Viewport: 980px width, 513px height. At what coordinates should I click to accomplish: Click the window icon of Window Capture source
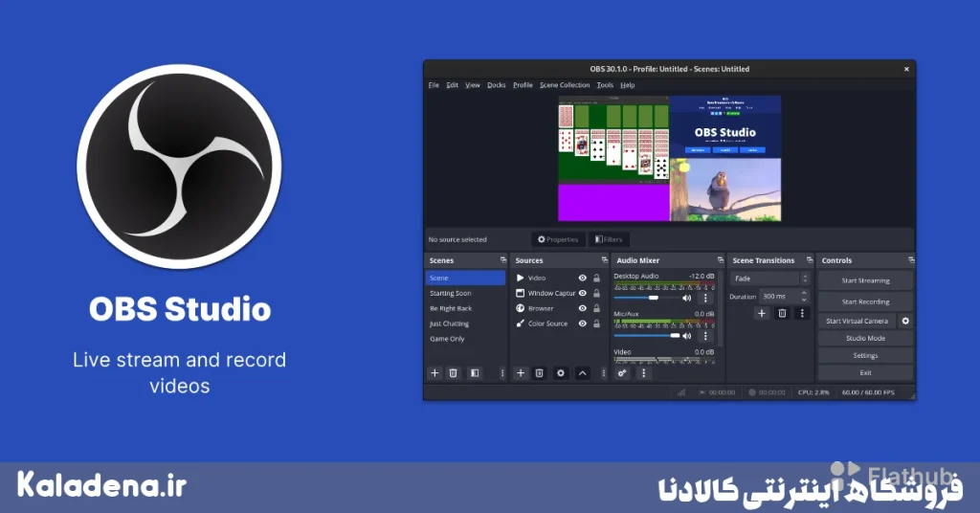point(520,293)
